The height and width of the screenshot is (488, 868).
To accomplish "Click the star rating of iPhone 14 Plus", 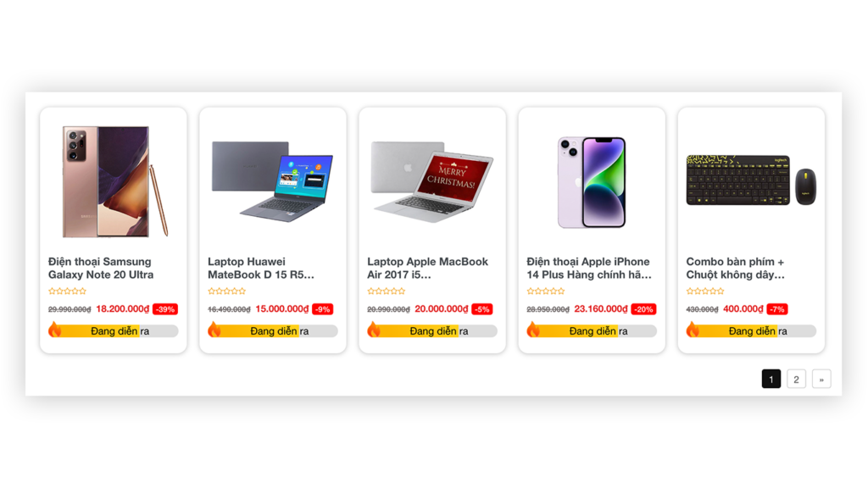I will tap(546, 291).
